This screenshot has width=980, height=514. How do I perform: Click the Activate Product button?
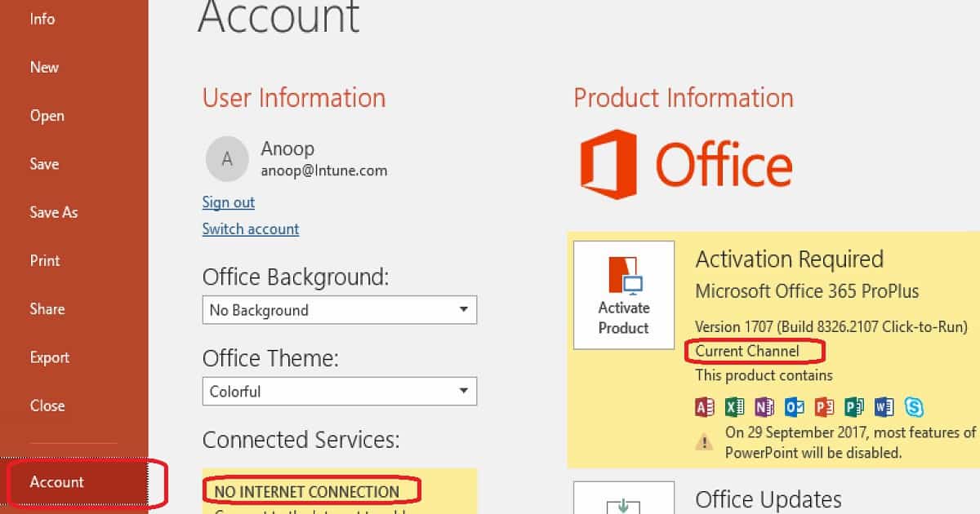(x=624, y=295)
